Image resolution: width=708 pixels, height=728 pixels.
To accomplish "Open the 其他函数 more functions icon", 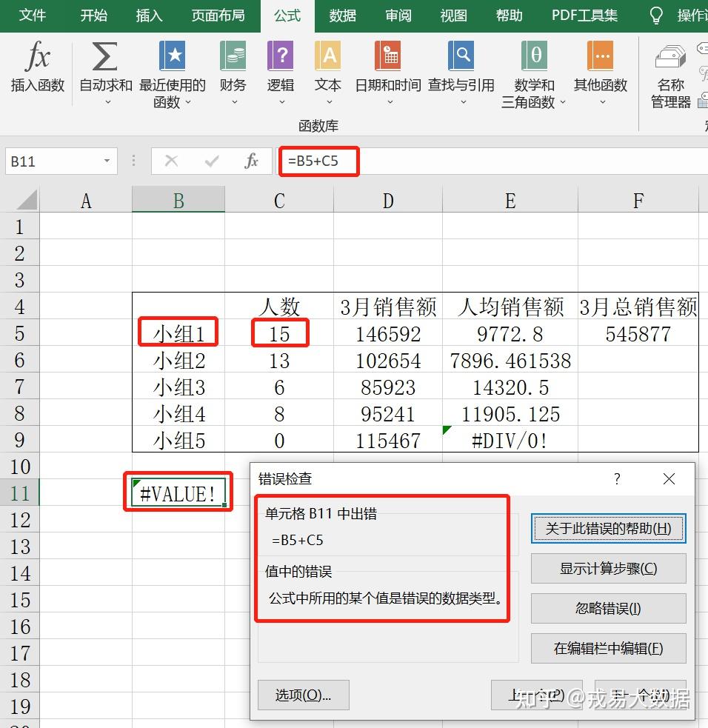I will (x=600, y=56).
